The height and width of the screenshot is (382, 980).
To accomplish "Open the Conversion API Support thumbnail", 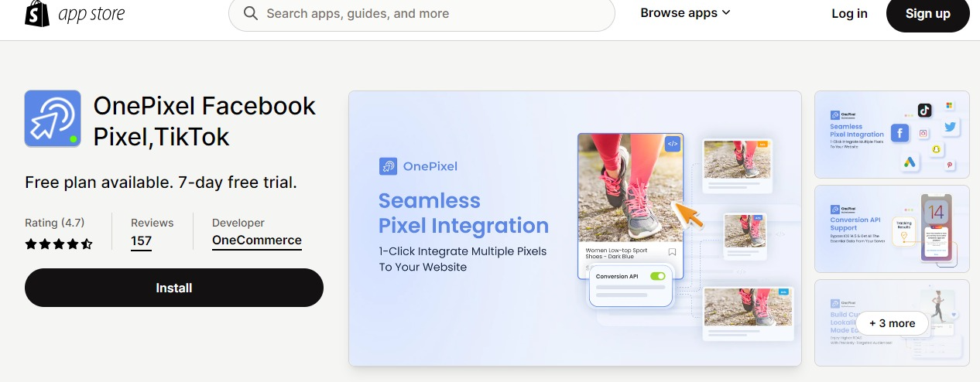I will click(892, 229).
